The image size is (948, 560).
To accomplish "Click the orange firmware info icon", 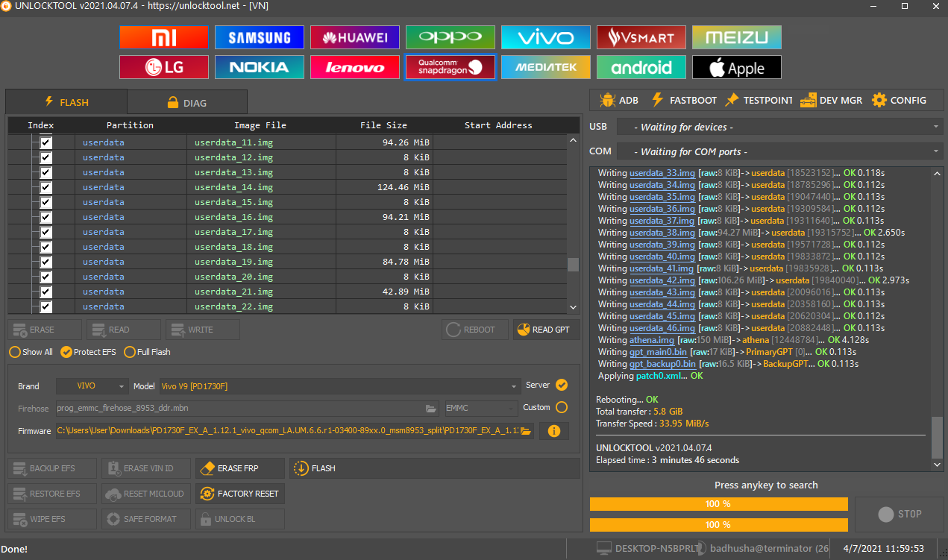I will (x=554, y=431).
